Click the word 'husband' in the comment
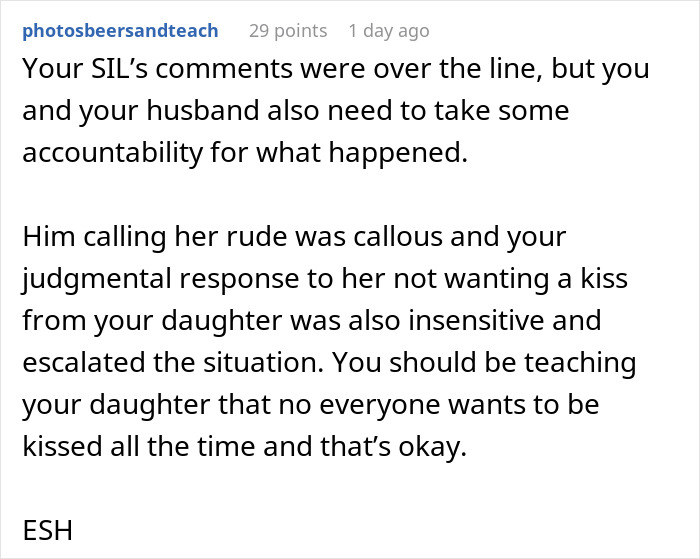This screenshot has height=559, width=700. 203,111
